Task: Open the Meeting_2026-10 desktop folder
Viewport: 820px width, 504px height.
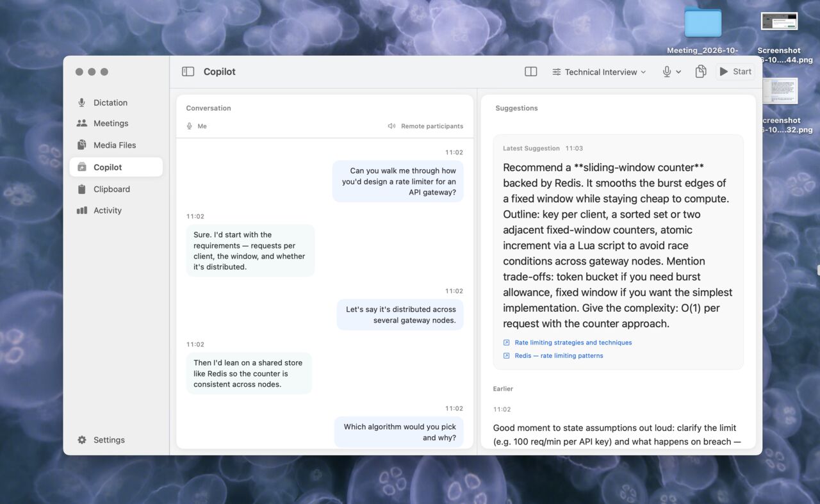Action: click(703, 30)
